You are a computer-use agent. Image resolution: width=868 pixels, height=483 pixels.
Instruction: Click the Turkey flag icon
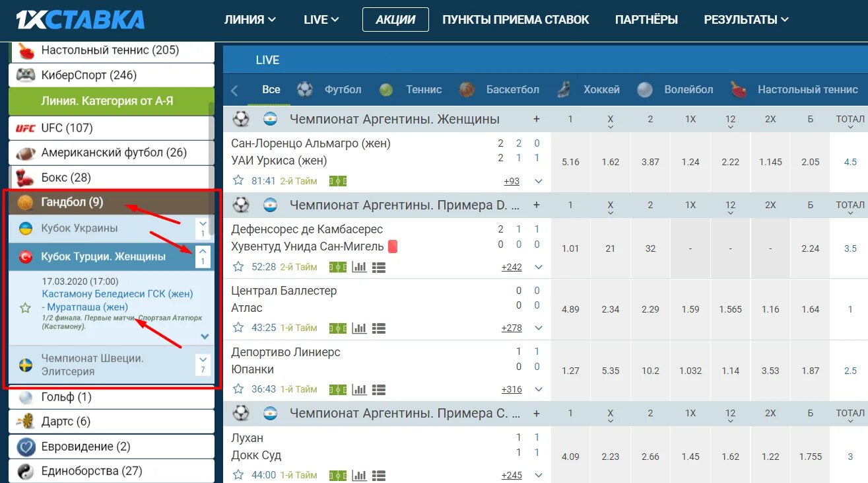26,257
